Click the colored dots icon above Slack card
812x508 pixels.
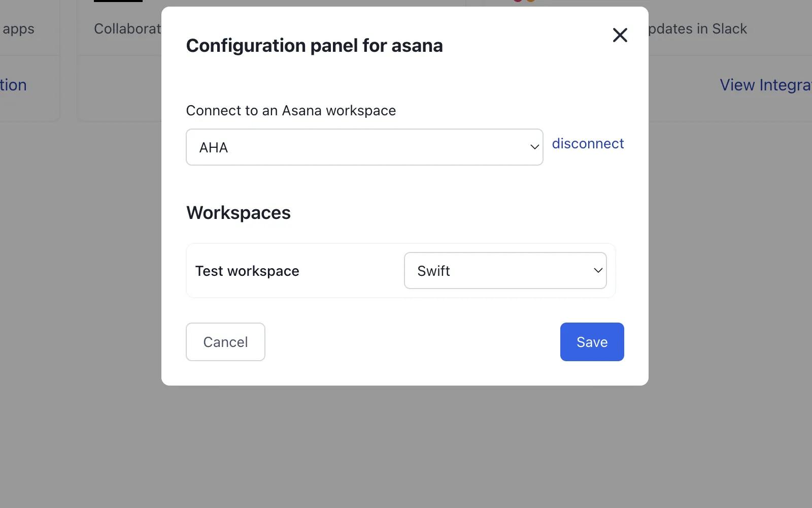(x=524, y=1)
